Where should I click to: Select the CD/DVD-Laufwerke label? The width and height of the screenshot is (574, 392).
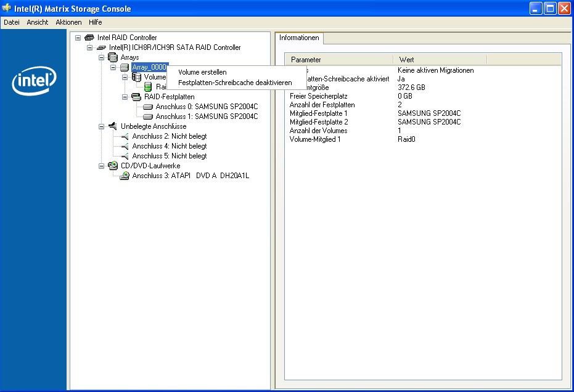[x=150, y=166]
